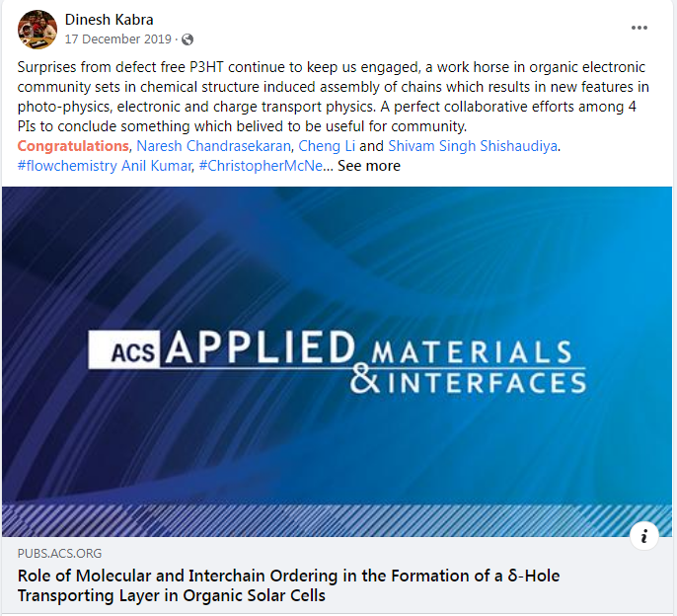The height and width of the screenshot is (616, 677).
Task: Open Naresh Chandrasekaran's tagged profile
Action: pyautogui.click(x=213, y=146)
